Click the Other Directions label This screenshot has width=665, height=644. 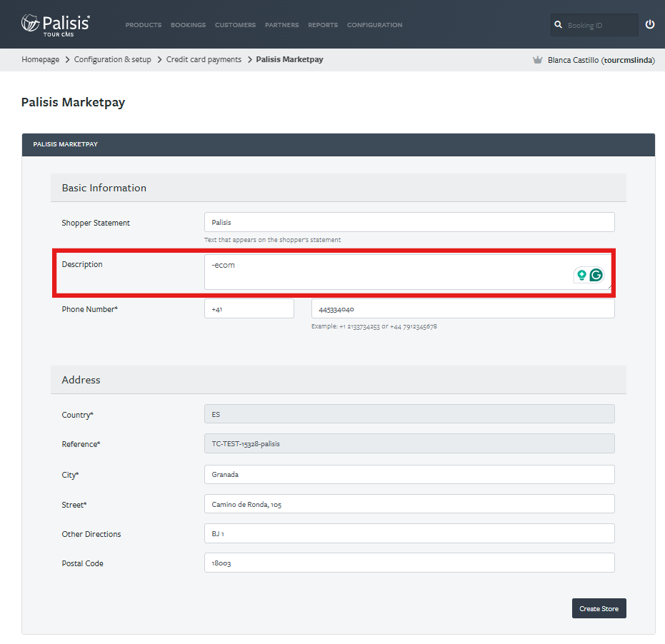[x=91, y=534]
